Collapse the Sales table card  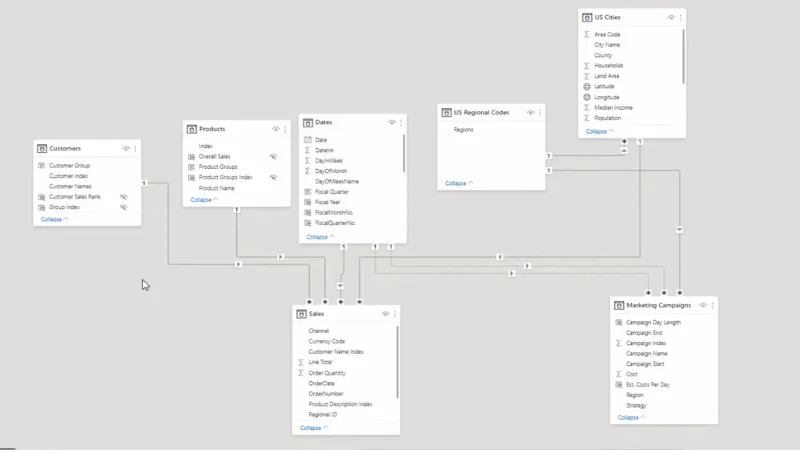click(314, 428)
